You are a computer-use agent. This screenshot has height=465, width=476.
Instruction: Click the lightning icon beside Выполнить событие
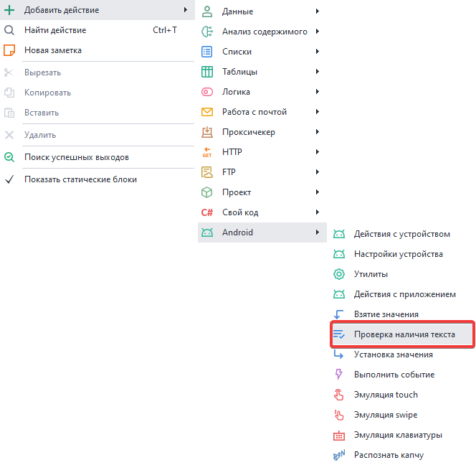point(339,375)
